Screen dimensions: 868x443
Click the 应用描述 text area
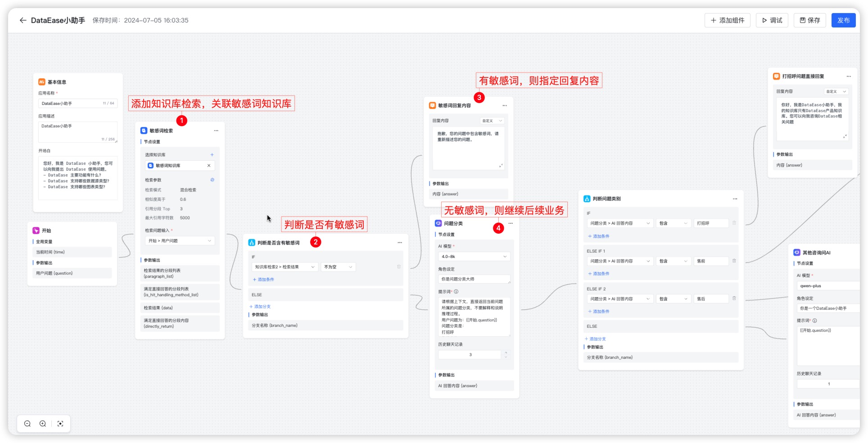[78, 132]
